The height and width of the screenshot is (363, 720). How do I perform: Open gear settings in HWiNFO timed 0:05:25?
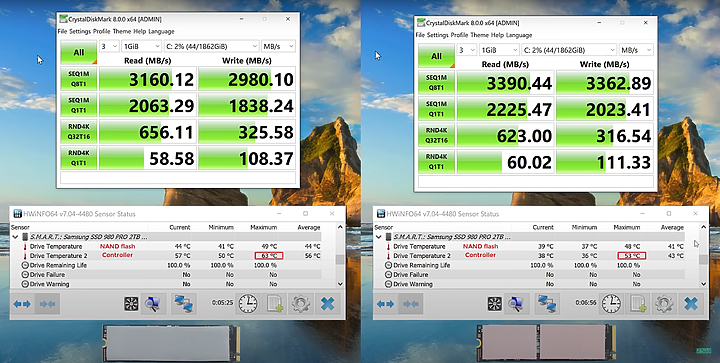tap(301, 304)
